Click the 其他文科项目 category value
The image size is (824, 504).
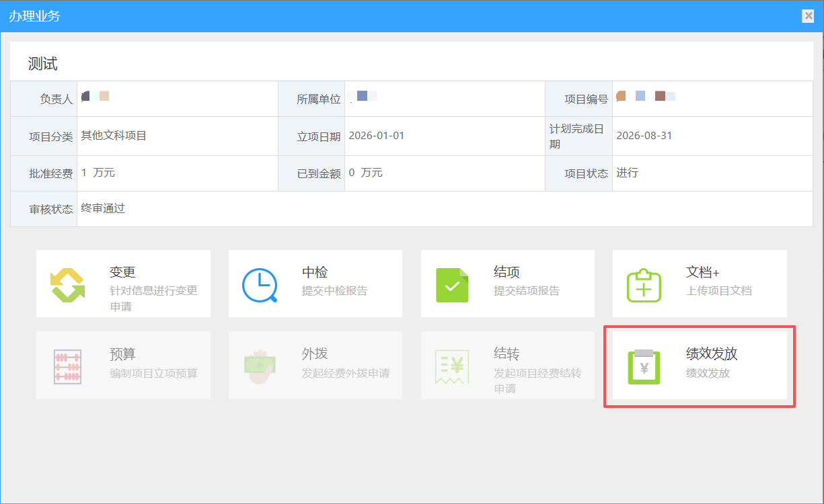[114, 136]
